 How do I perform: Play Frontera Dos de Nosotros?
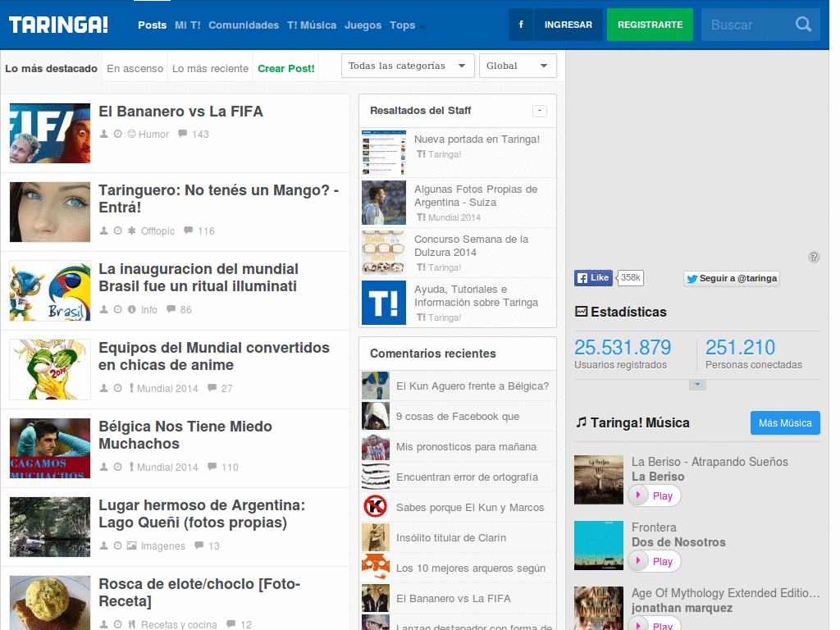point(654,561)
